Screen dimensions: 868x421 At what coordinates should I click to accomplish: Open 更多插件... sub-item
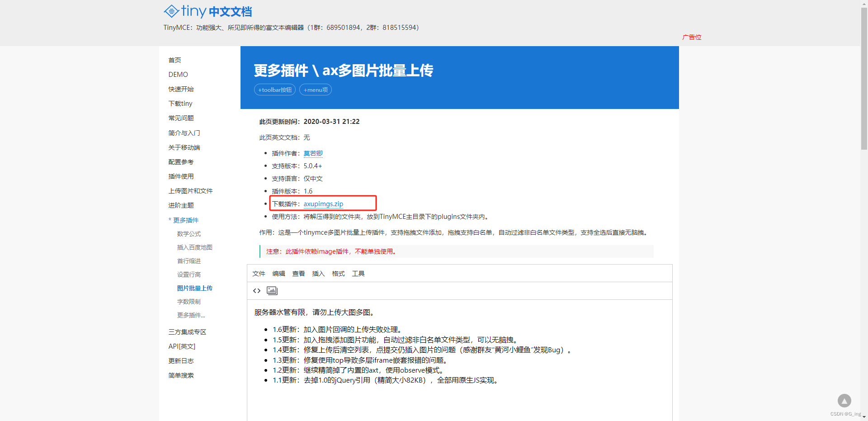[191, 315]
